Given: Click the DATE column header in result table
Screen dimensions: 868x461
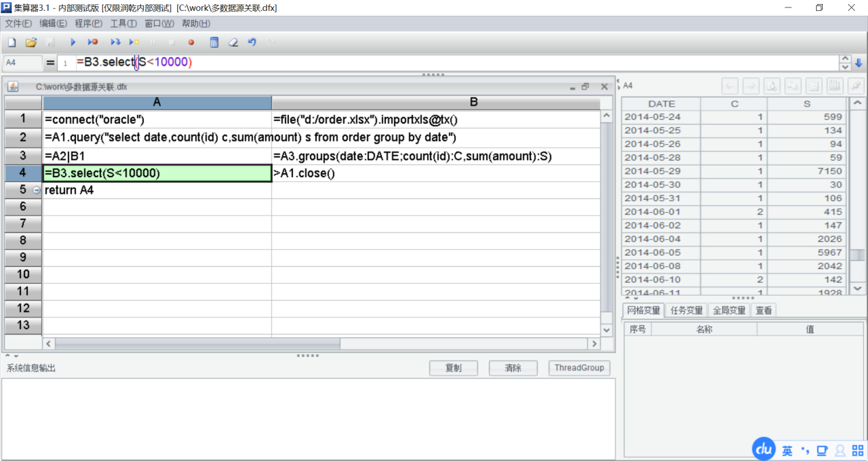Looking at the screenshot, I should (x=661, y=104).
